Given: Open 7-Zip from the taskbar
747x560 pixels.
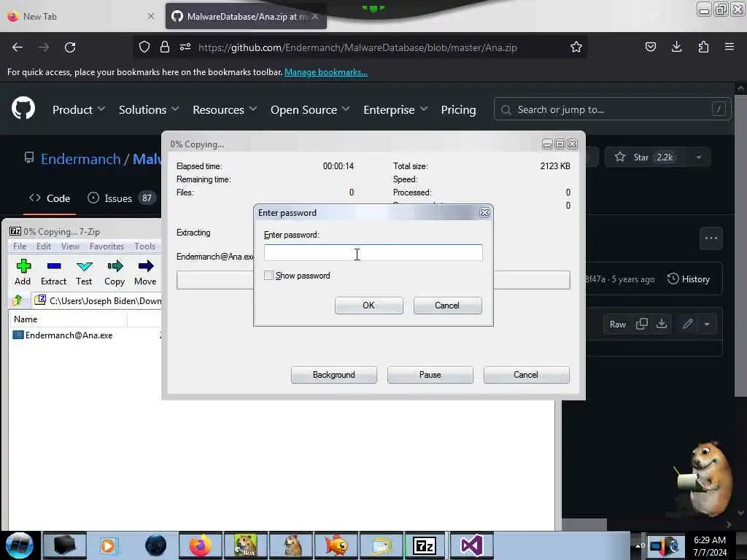Looking at the screenshot, I should click(425, 545).
